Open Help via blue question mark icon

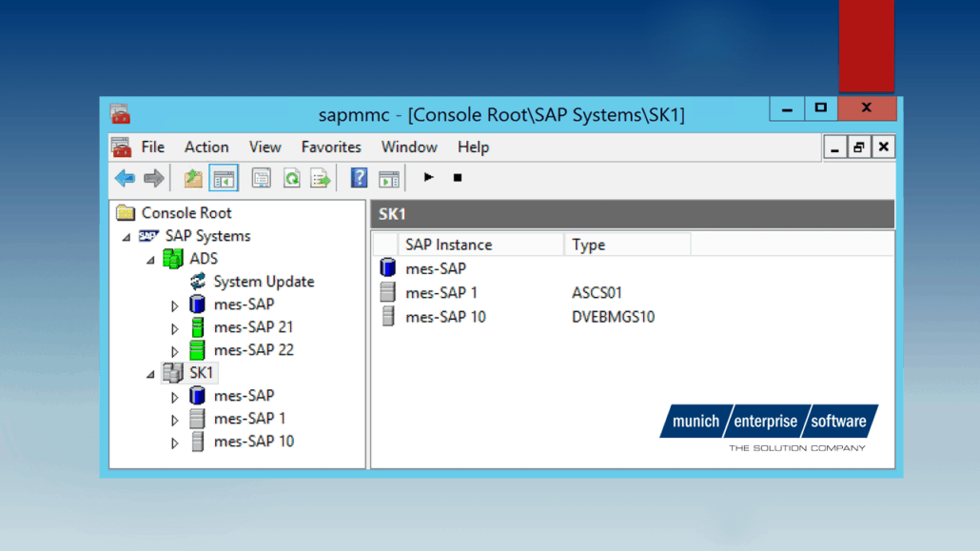(359, 178)
